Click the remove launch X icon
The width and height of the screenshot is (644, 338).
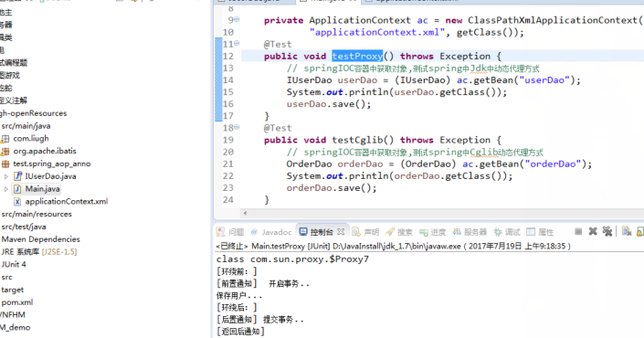click(593, 232)
